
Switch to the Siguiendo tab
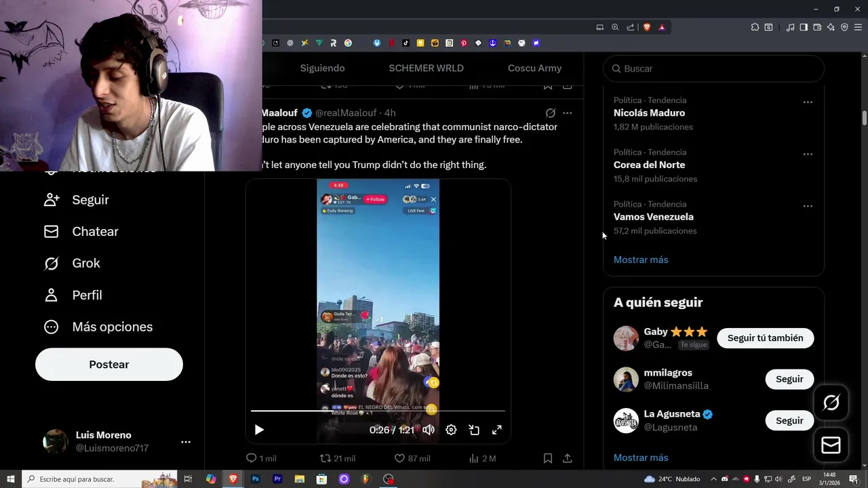click(322, 68)
